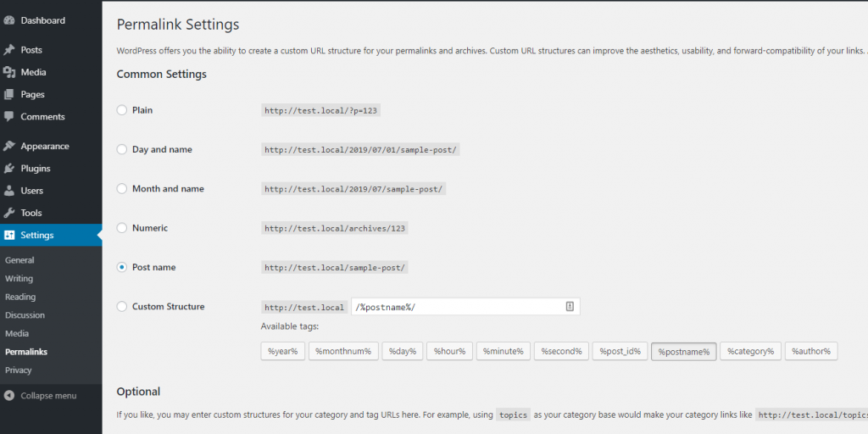Toggle the %postname% tag button
Image resolution: width=868 pixels, height=434 pixels.
(x=684, y=351)
